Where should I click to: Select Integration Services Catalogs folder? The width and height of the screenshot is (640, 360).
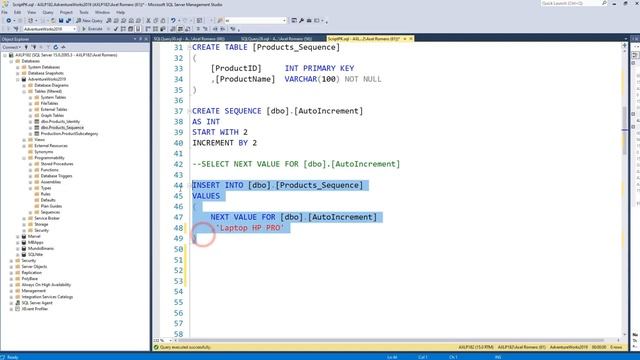(x=47, y=297)
